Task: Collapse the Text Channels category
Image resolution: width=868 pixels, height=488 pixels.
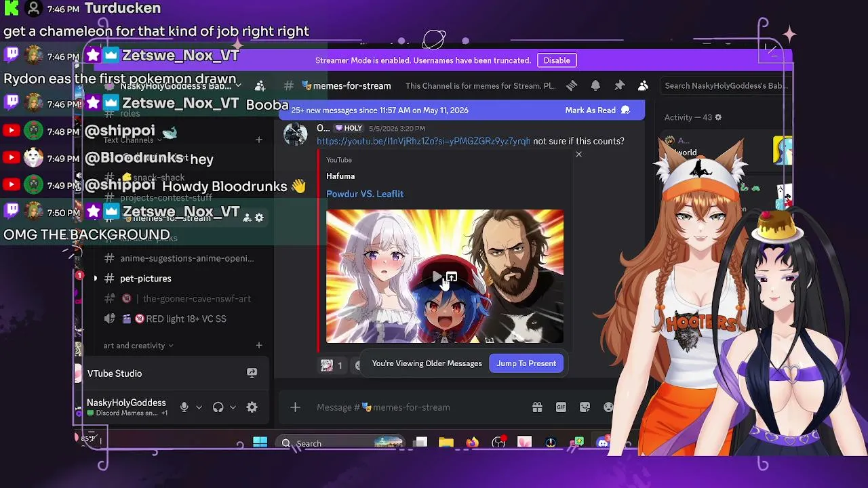Action: point(133,140)
